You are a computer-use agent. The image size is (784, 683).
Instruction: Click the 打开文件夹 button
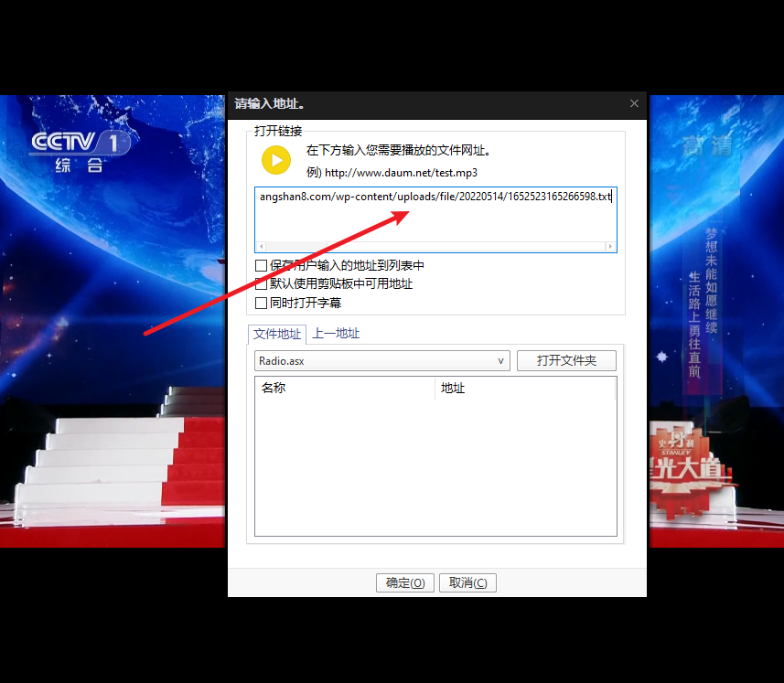[566, 360]
